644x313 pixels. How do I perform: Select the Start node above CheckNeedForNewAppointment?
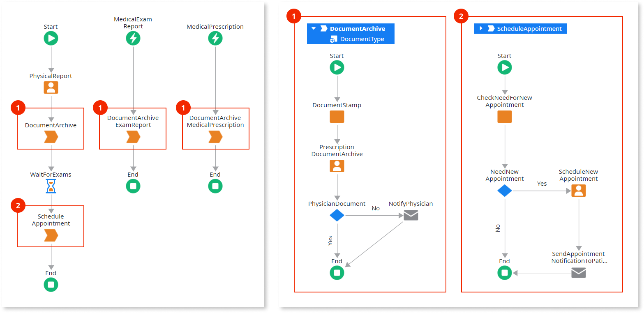505,67
